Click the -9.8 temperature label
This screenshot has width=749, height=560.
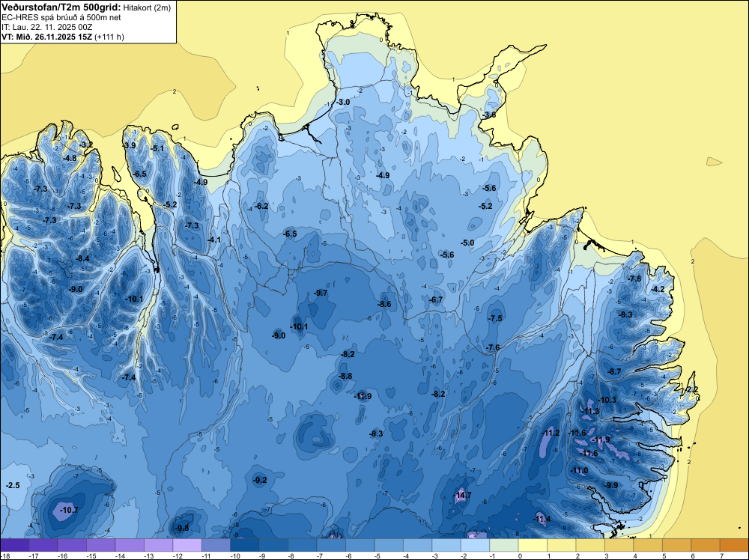pyautogui.click(x=181, y=528)
